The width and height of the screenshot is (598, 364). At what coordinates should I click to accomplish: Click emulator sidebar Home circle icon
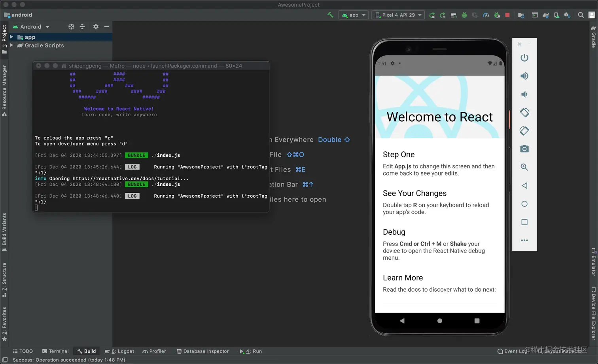(x=524, y=204)
